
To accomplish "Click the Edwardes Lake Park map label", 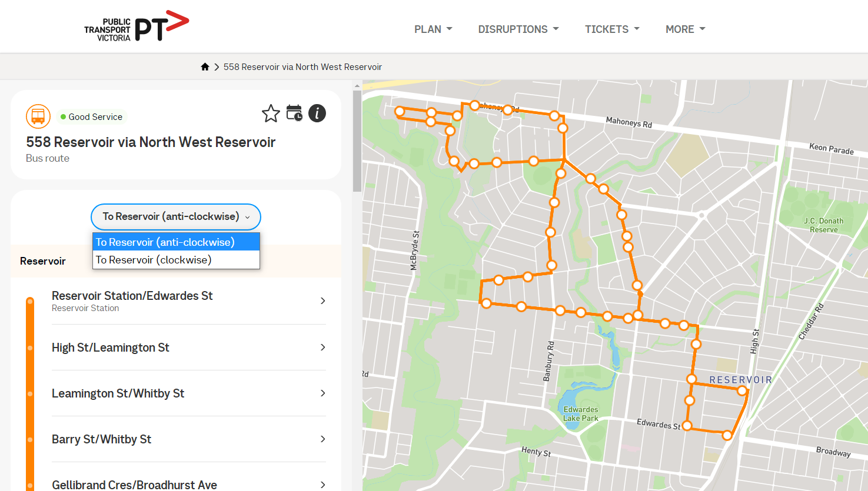I will pos(580,414).
